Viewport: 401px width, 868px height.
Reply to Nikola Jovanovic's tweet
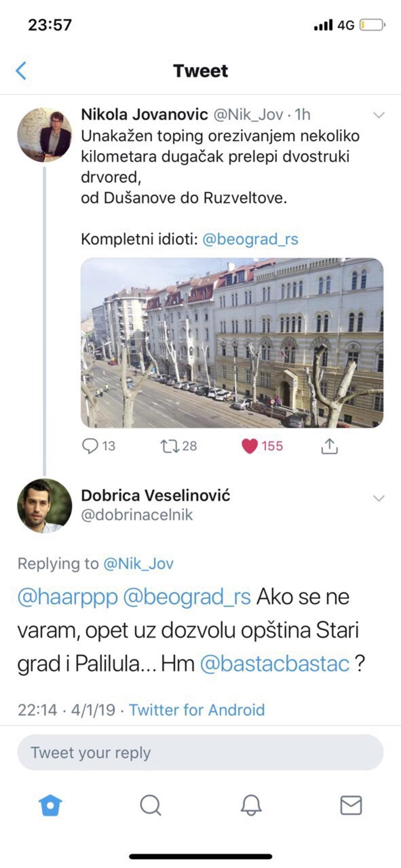[x=90, y=446]
